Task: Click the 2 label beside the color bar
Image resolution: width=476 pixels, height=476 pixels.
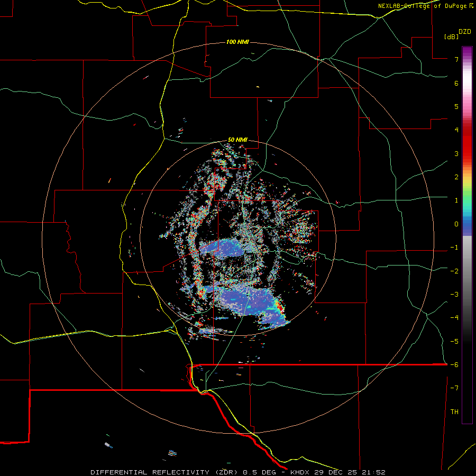Action: pos(456,177)
